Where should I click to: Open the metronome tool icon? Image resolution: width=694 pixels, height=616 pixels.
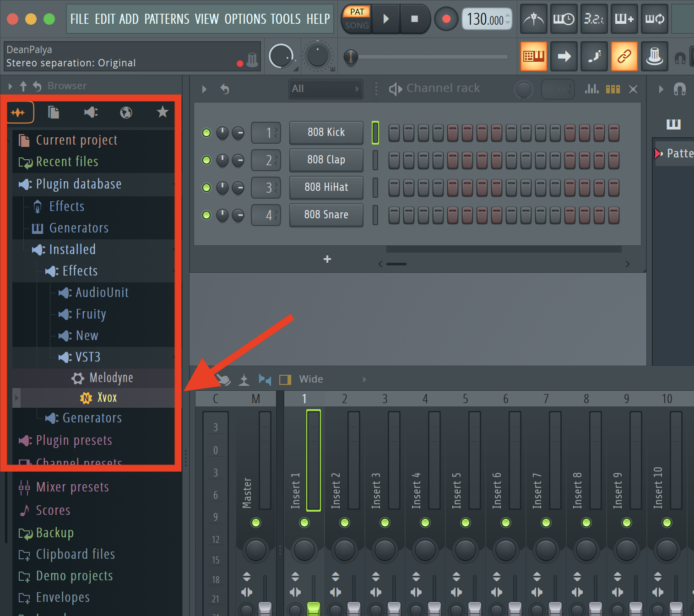point(533,19)
